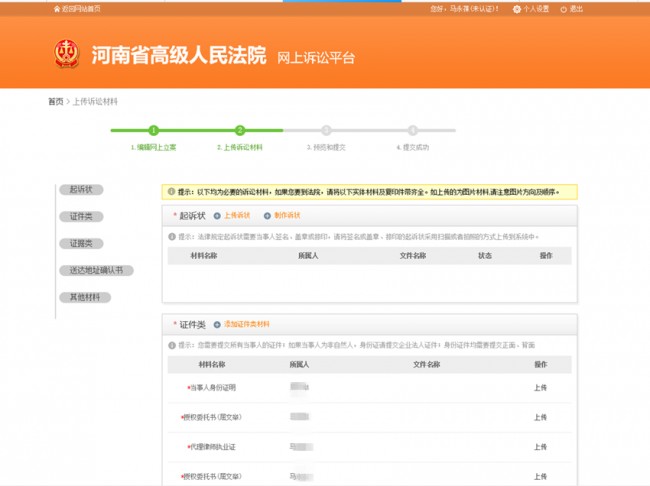Click the plus icon beside 上传诉状
The height and width of the screenshot is (486, 650).
[x=217, y=216]
